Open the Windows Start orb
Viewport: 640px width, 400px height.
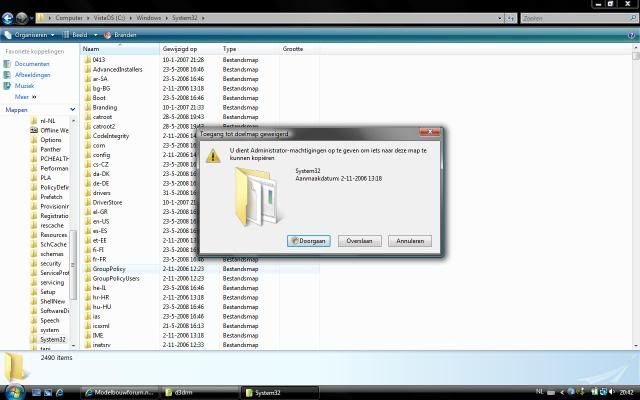point(15,392)
